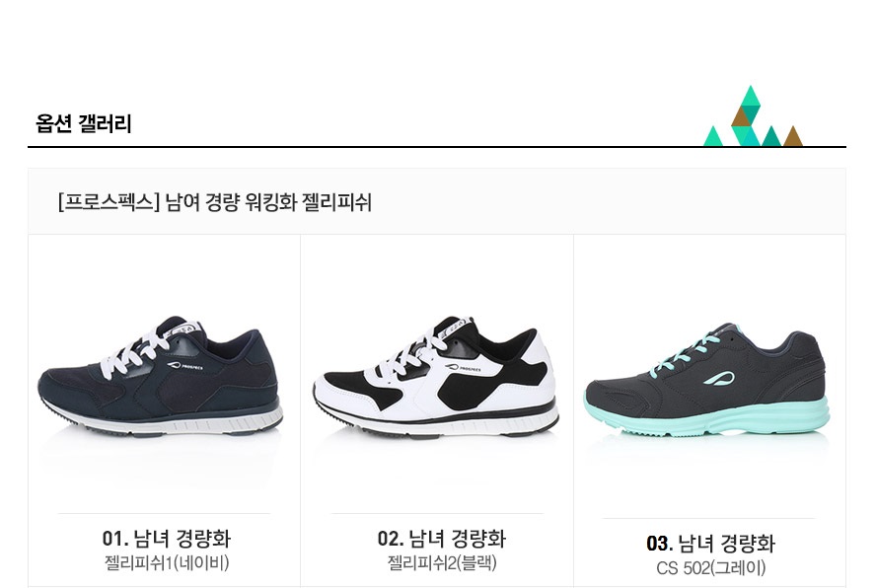Click the navy Jellyfish1 shoe image
This screenshot has width=876, height=588.
pyautogui.click(x=160, y=377)
